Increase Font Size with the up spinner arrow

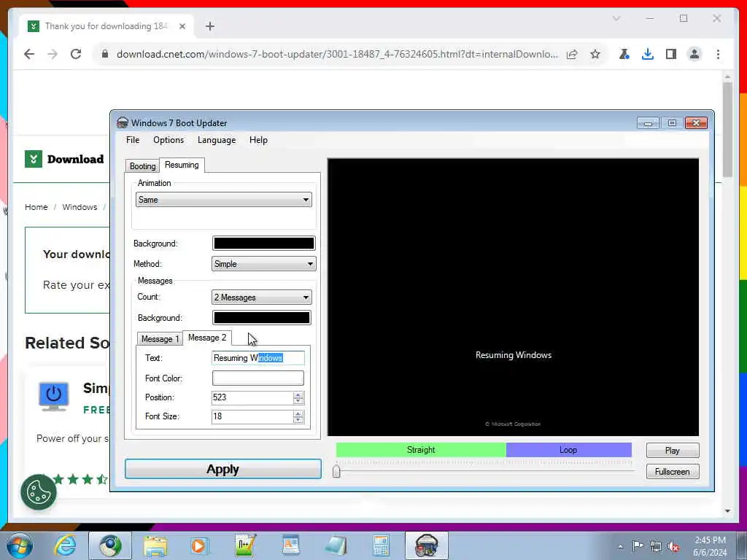[298, 414]
